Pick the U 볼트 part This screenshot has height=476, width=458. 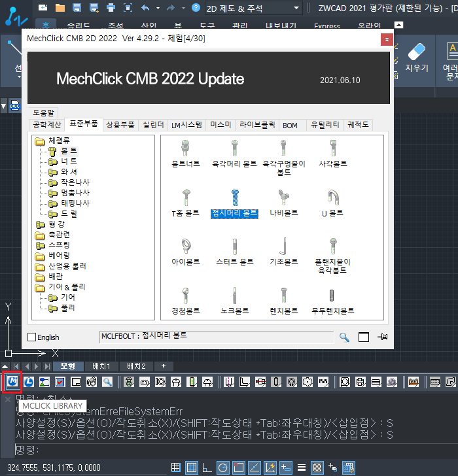pyautogui.click(x=333, y=203)
